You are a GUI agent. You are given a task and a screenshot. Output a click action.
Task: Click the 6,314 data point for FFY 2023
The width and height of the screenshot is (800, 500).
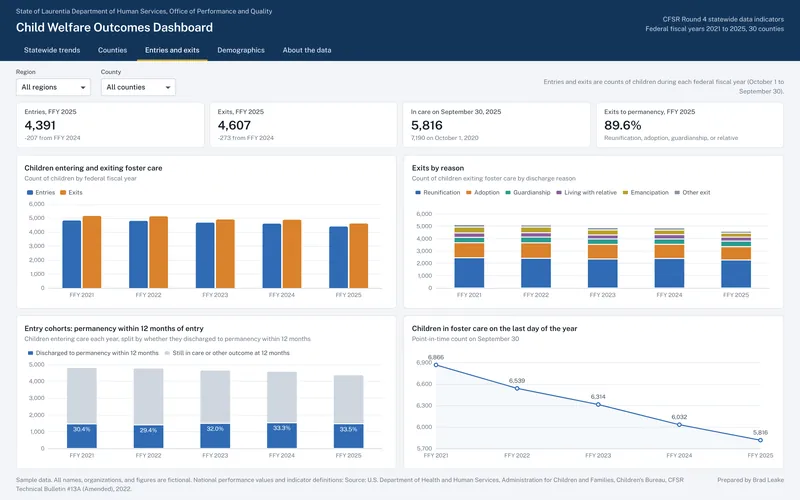pyautogui.click(x=598, y=405)
